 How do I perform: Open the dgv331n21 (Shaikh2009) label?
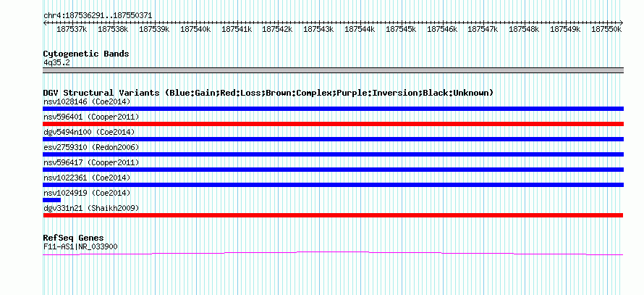pos(91,208)
